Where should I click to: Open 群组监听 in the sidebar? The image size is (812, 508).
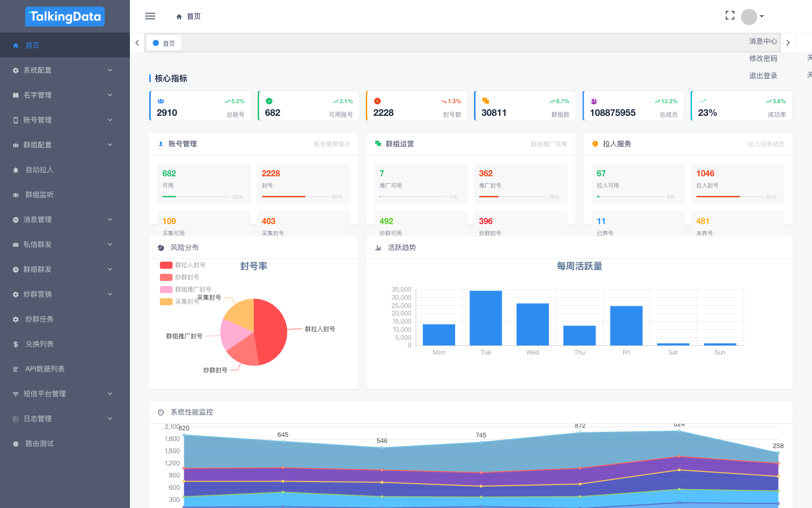point(40,195)
